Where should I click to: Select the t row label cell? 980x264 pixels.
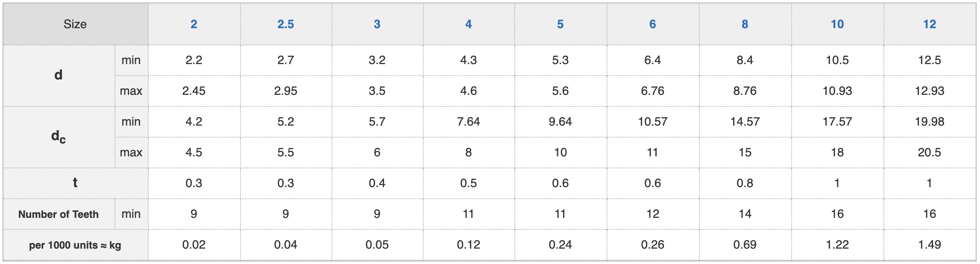click(x=76, y=183)
